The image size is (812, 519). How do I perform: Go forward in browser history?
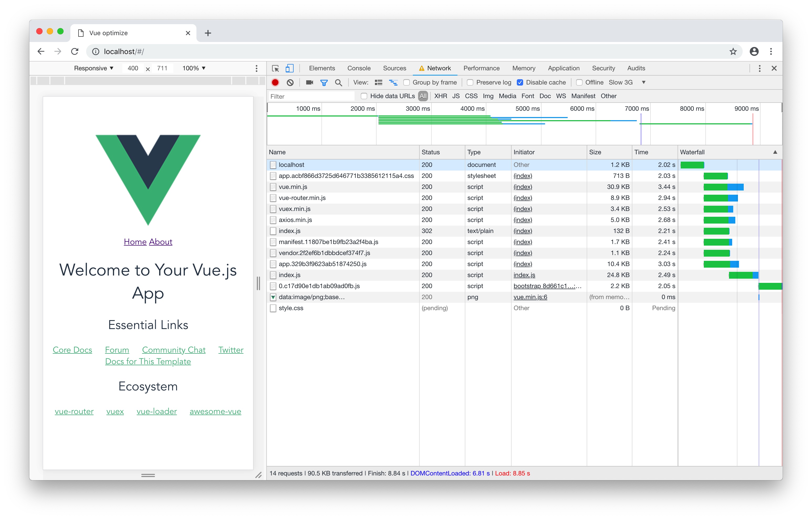pyautogui.click(x=58, y=52)
